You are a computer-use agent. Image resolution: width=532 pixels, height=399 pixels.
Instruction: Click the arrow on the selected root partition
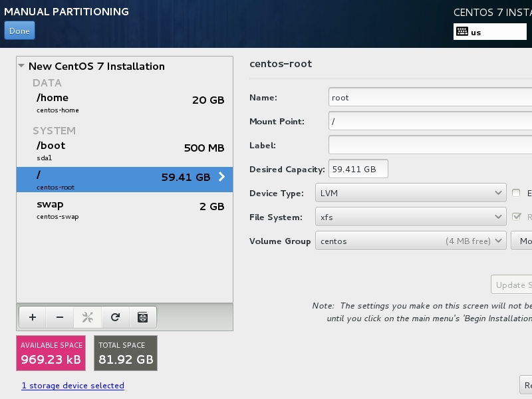221,176
